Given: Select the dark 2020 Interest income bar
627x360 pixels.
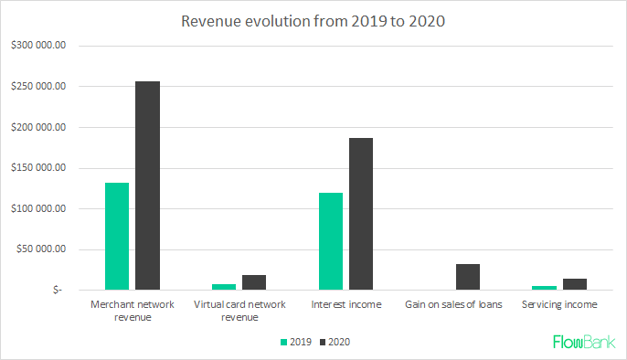Looking at the screenshot, I should pyautogui.click(x=361, y=214).
